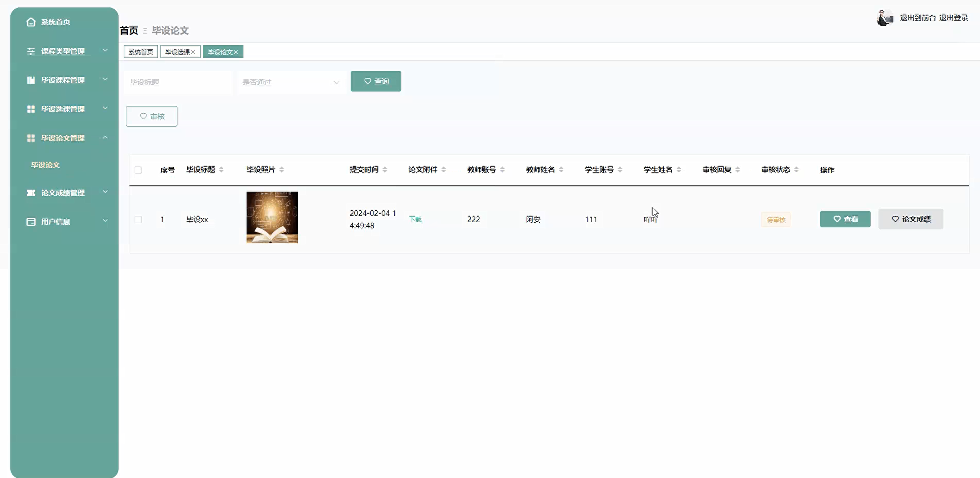Close the 毕设选课 tab with its X
The height and width of the screenshot is (478, 980).
[193, 52]
